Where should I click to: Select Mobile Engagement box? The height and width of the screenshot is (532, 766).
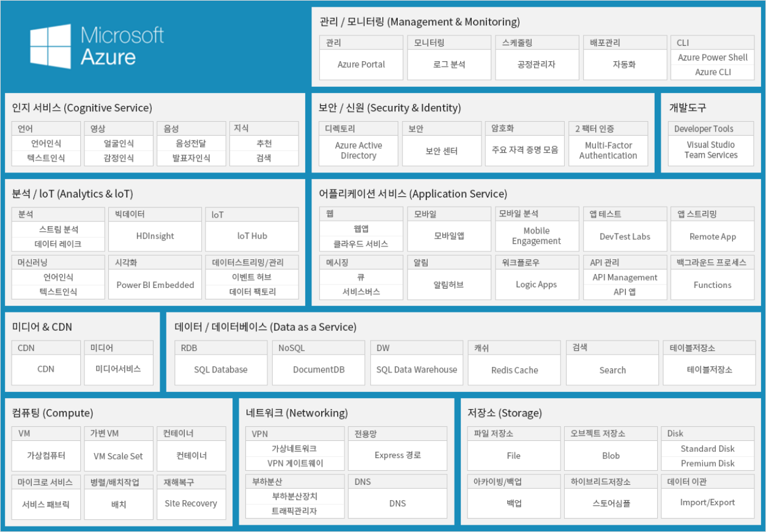537,237
